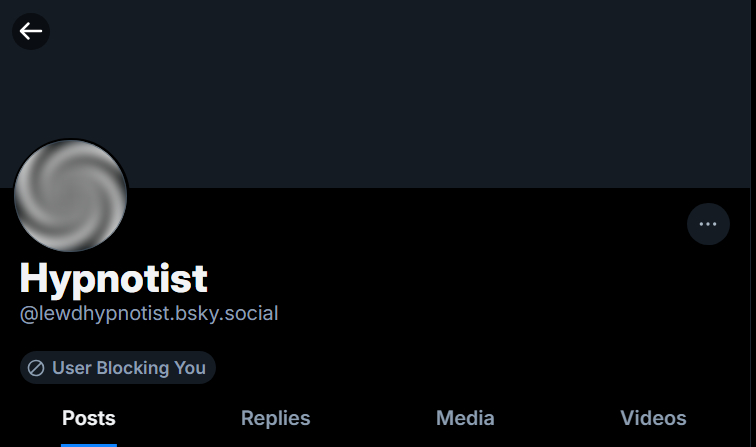The height and width of the screenshot is (447, 756).
Task: View the swirl avatar image full size
Action: click(x=70, y=196)
